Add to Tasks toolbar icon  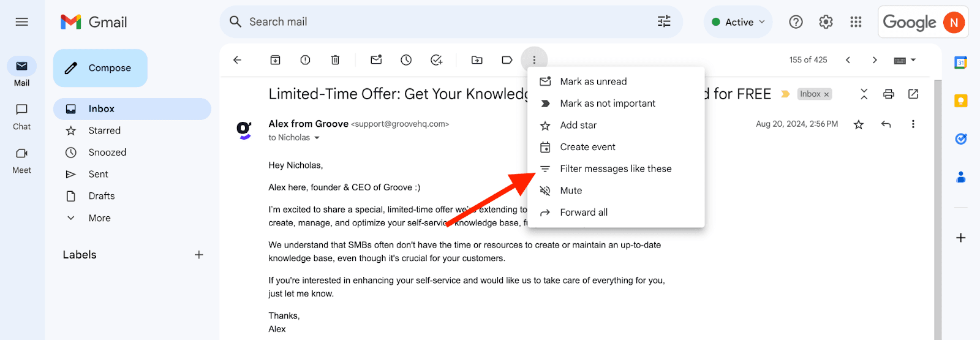click(436, 60)
